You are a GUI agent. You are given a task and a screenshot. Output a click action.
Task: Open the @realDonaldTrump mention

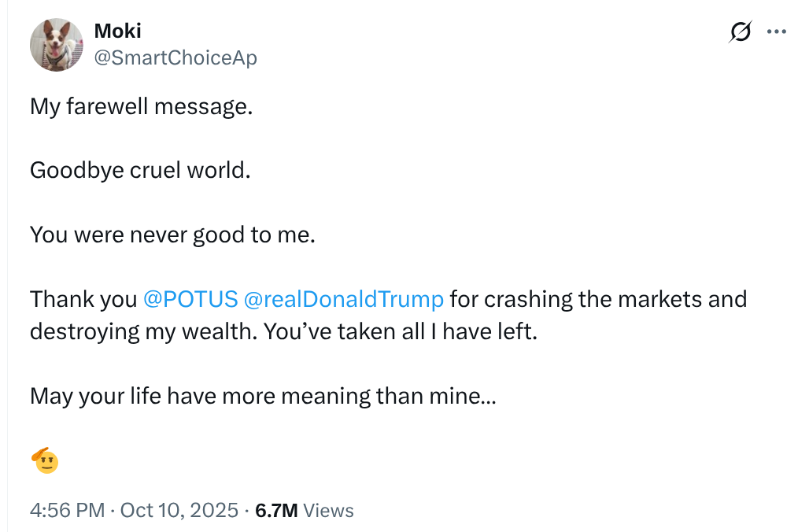click(x=344, y=300)
